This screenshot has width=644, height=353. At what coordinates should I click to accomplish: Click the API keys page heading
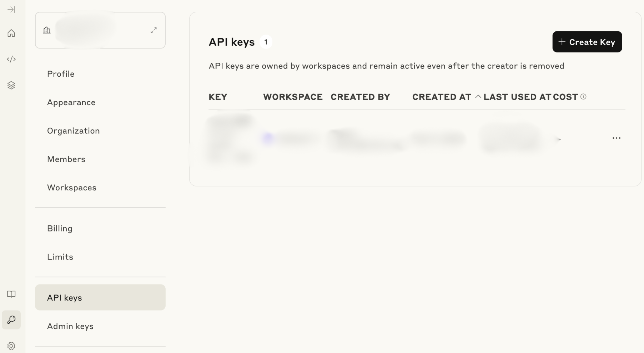[x=231, y=42]
